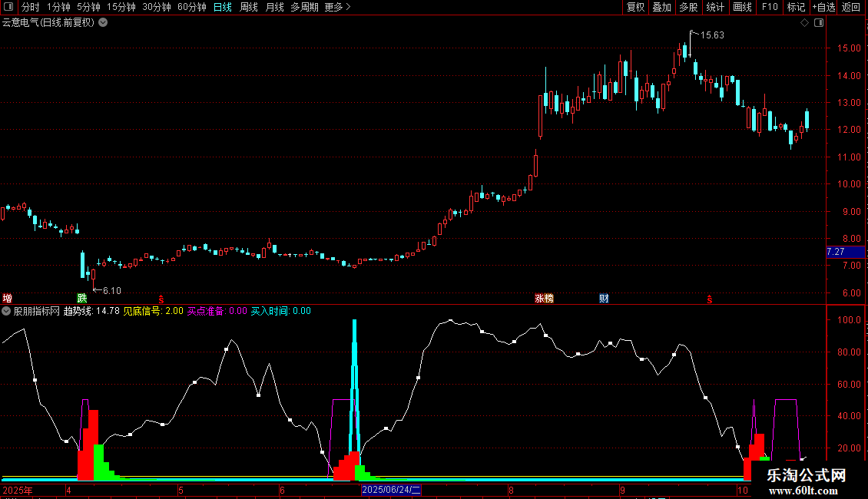Image resolution: width=868 pixels, height=499 pixels.
Task: Open 统计 statistics
Action: [715, 7]
